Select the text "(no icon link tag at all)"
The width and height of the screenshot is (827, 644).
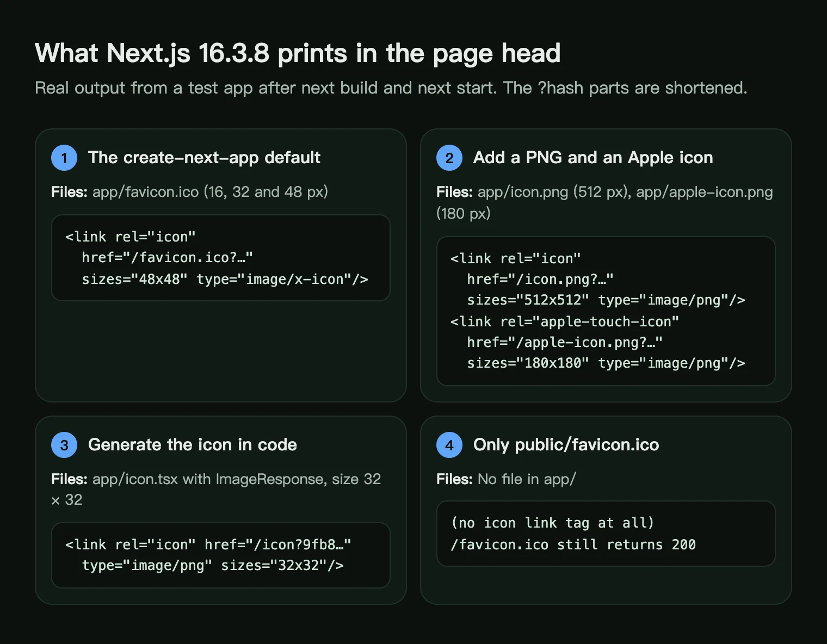pos(552,523)
